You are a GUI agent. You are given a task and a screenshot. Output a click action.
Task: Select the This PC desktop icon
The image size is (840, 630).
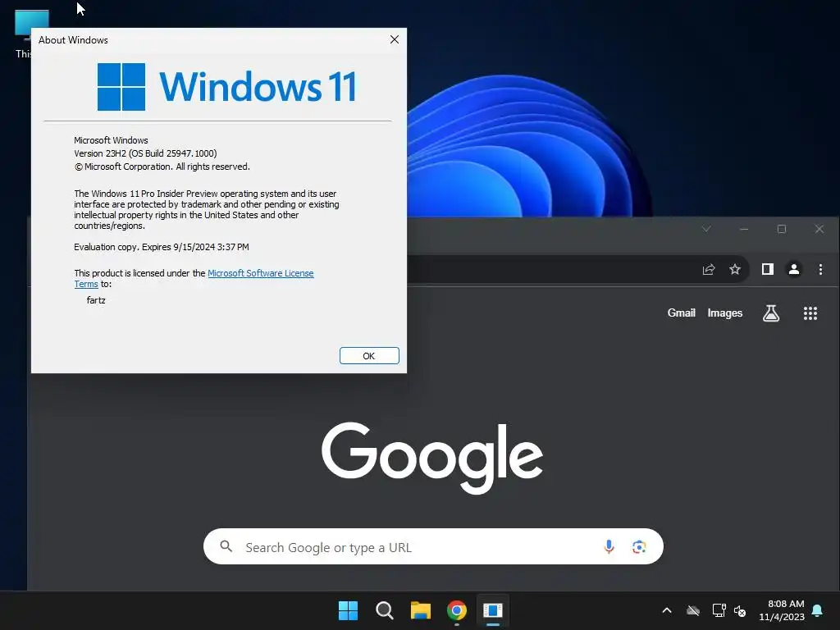coord(23,34)
